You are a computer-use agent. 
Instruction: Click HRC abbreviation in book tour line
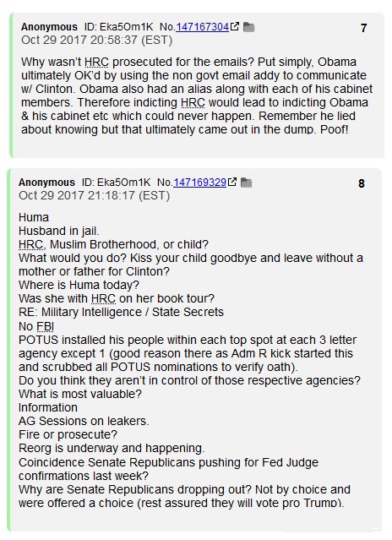click(x=103, y=298)
